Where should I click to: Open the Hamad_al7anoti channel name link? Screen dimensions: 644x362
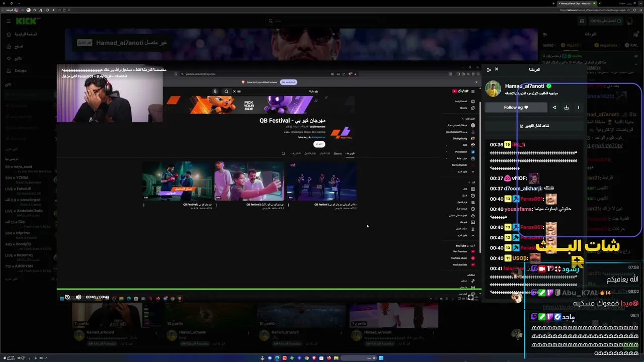coord(524,86)
